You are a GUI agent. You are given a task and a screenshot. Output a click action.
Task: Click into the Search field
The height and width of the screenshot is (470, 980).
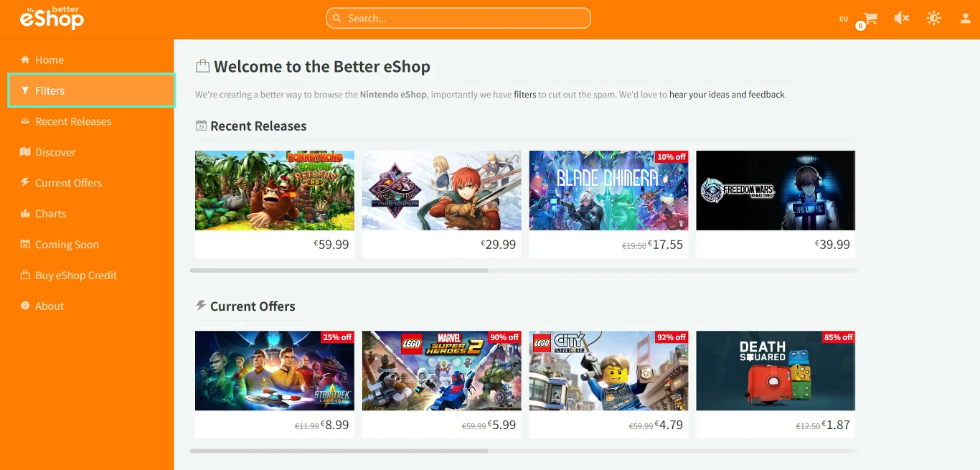(458, 18)
